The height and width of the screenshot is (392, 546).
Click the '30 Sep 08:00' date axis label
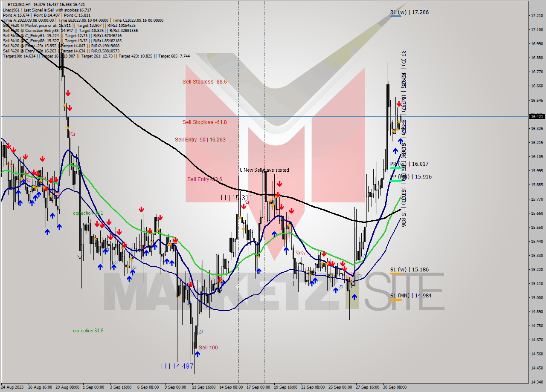click(x=395, y=387)
